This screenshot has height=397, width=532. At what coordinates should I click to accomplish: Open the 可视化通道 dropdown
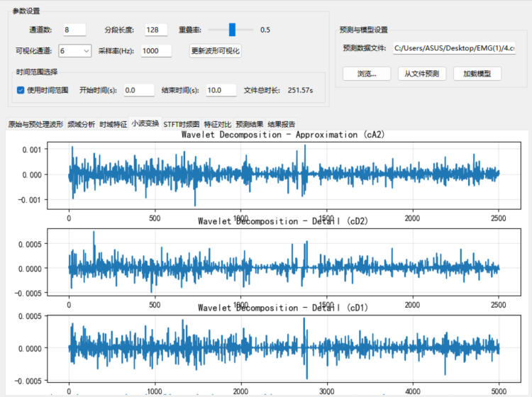click(x=74, y=51)
